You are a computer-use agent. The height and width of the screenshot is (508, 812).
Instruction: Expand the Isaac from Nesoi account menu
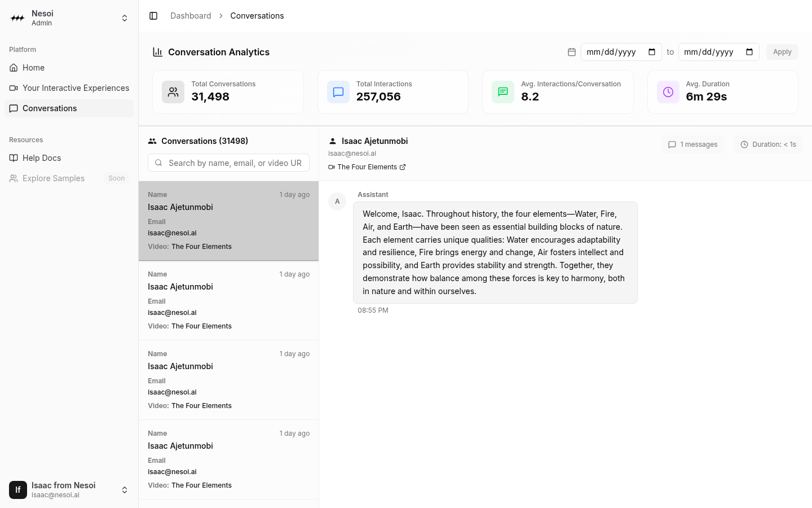point(125,490)
